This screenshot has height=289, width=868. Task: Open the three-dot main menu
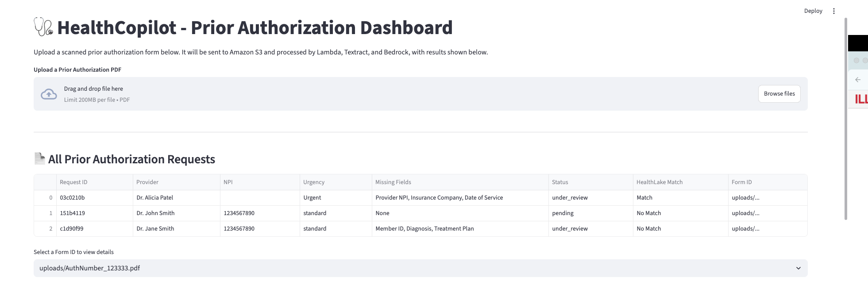tap(833, 11)
